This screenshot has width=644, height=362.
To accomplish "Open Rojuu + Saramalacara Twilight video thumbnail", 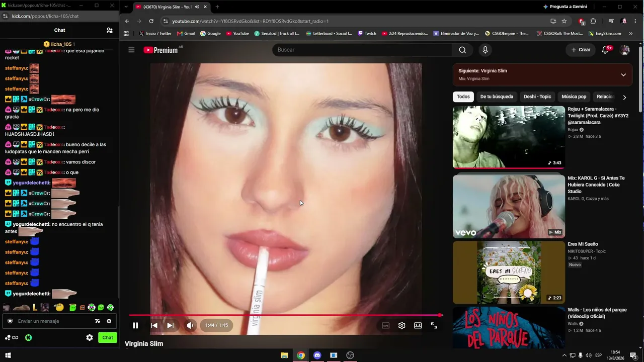I will point(509,137).
